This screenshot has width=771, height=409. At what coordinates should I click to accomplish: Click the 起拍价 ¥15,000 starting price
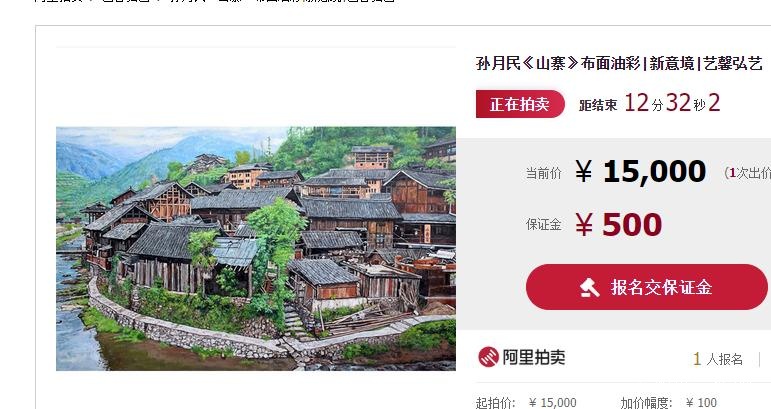[x=526, y=403]
